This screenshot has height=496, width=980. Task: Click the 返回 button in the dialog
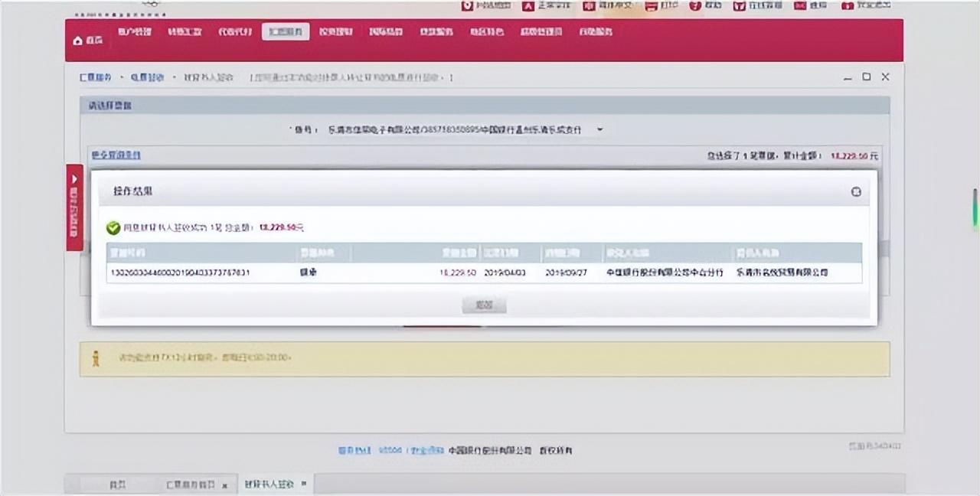point(484,305)
